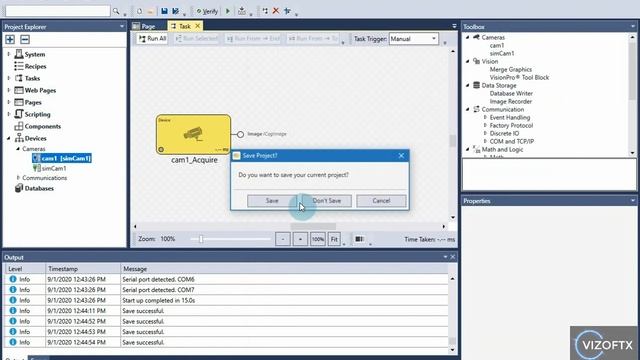Image resolution: width=640 pixels, height=360 pixels.
Task: Expand Event Handling in Toolbox
Action: coord(485,117)
